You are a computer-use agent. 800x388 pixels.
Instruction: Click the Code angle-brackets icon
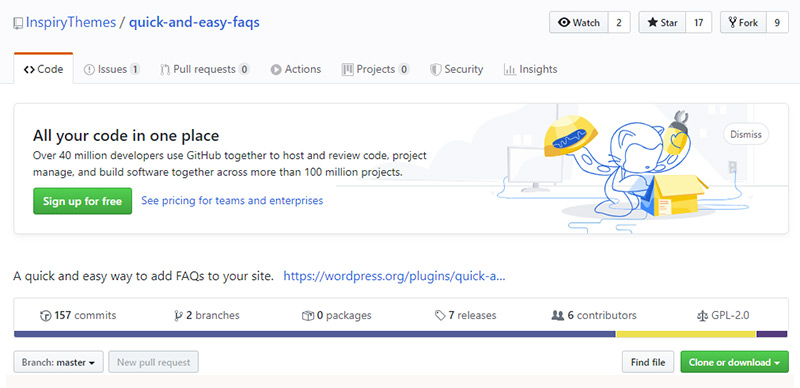29,69
